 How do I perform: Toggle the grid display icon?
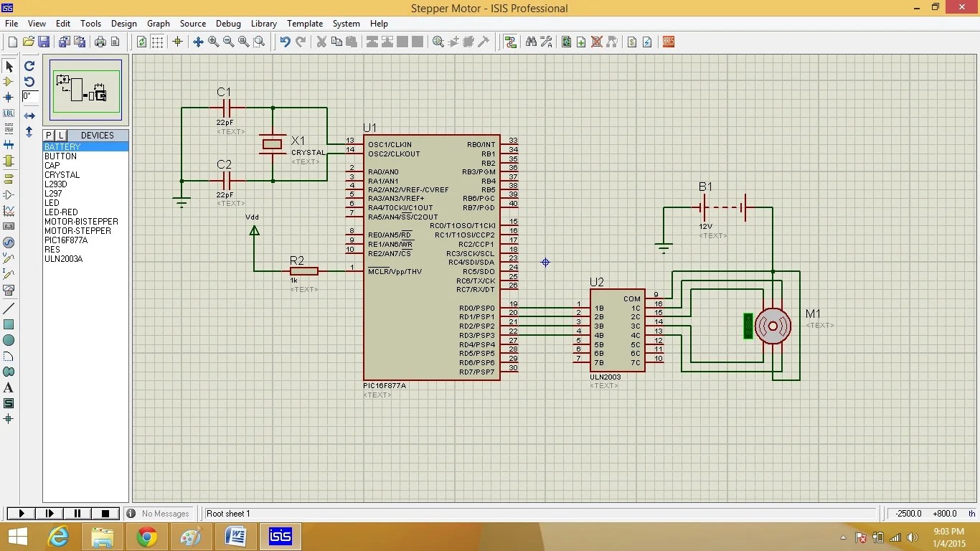coord(157,42)
